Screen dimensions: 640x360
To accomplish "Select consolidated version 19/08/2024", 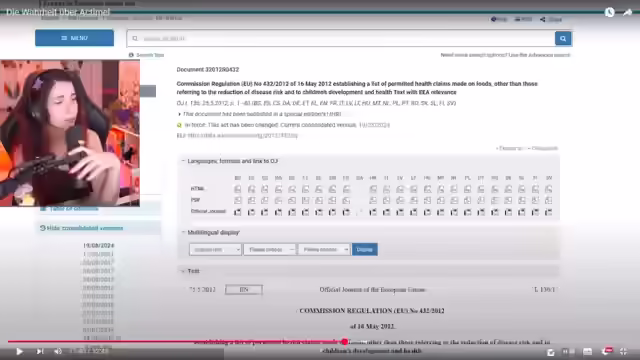I will coord(99,246).
